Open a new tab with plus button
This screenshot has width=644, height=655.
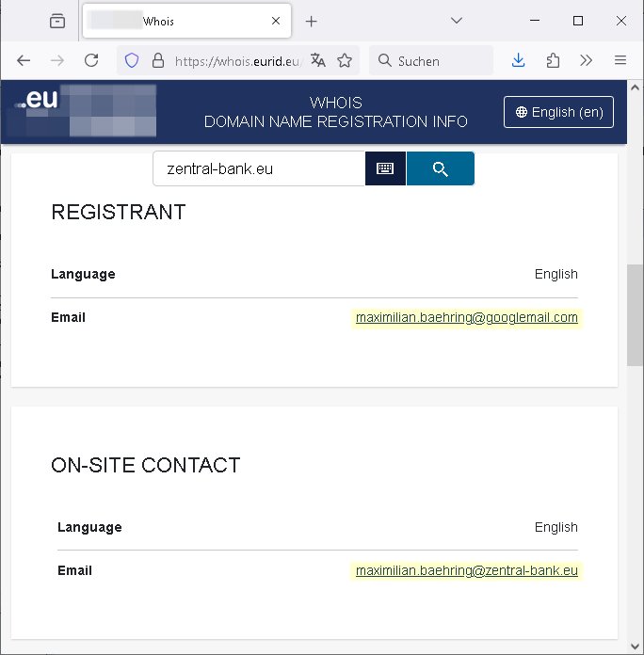[x=312, y=21]
